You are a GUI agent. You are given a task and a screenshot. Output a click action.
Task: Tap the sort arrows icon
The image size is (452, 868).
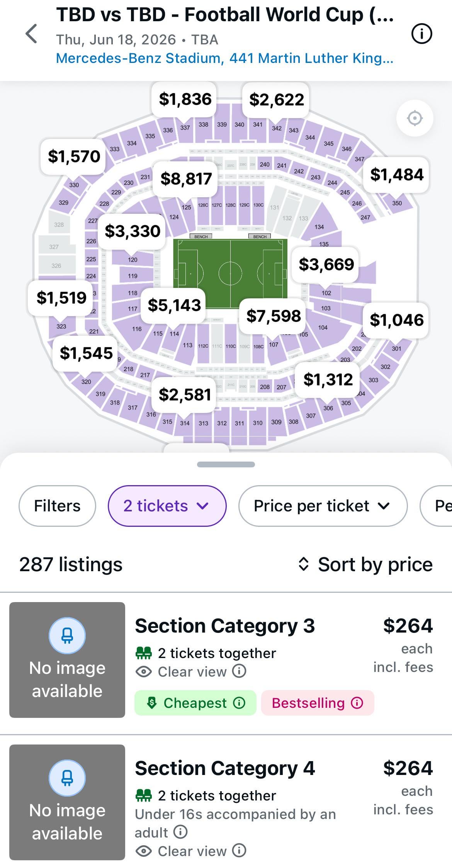304,564
